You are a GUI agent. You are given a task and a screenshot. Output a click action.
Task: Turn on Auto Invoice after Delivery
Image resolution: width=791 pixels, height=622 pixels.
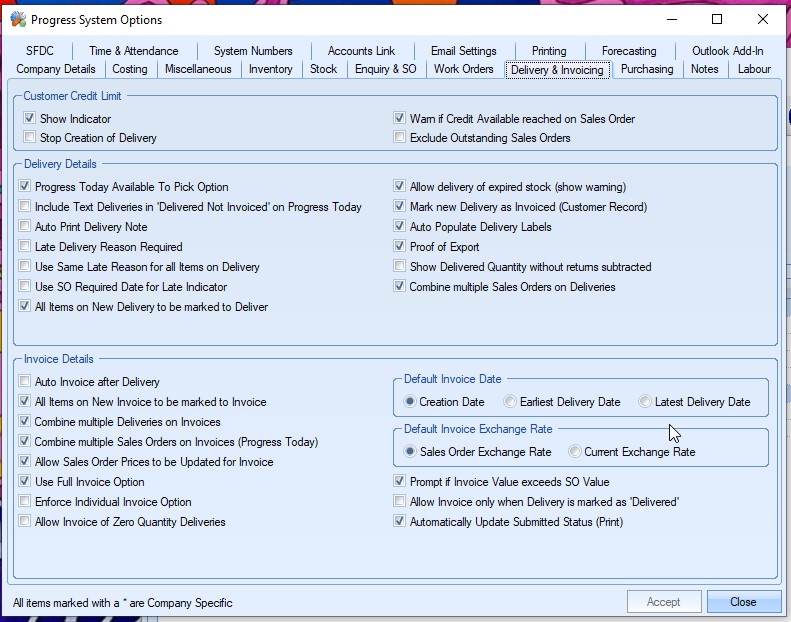click(25, 382)
